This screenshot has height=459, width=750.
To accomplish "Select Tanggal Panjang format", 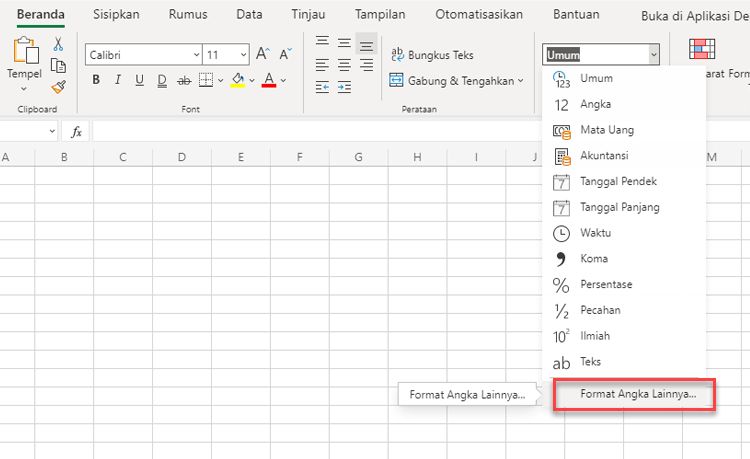I will pyautogui.click(x=624, y=208).
